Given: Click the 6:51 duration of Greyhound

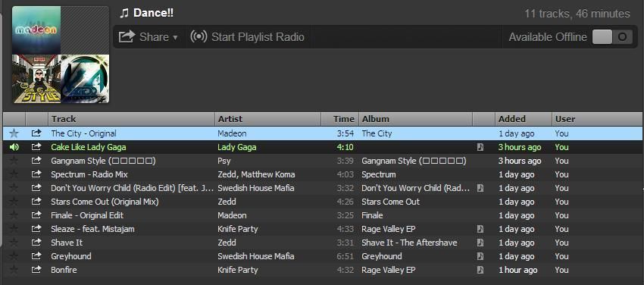Looking at the screenshot, I should point(345,256).
